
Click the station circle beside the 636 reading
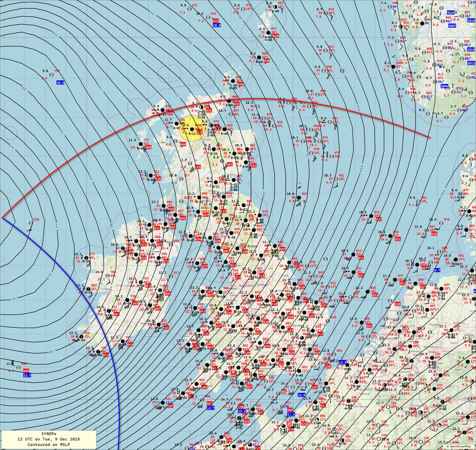point(31,223)
